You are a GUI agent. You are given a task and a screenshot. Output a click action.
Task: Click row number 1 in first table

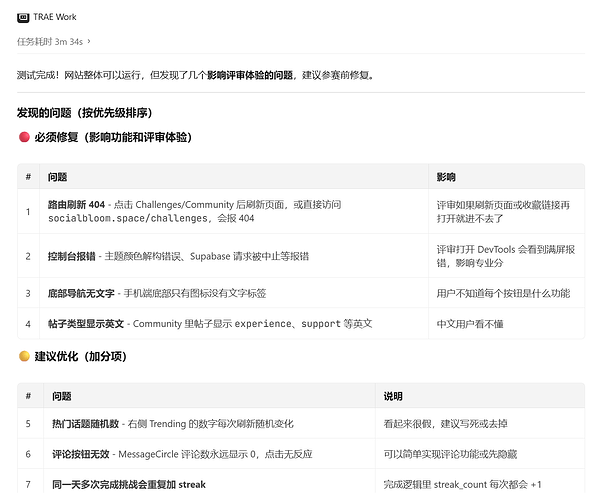coord(28,212)
